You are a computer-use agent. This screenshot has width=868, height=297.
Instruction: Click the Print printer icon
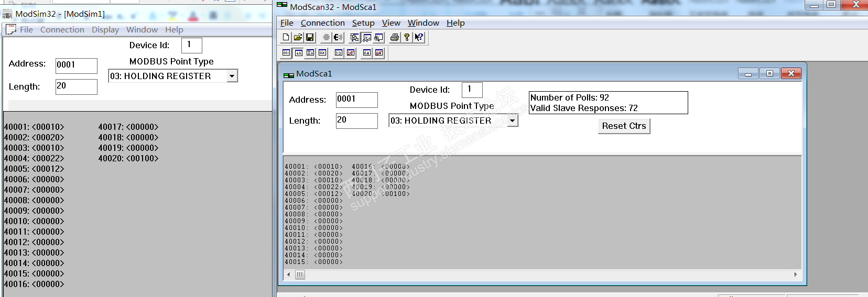click(395, 37)
